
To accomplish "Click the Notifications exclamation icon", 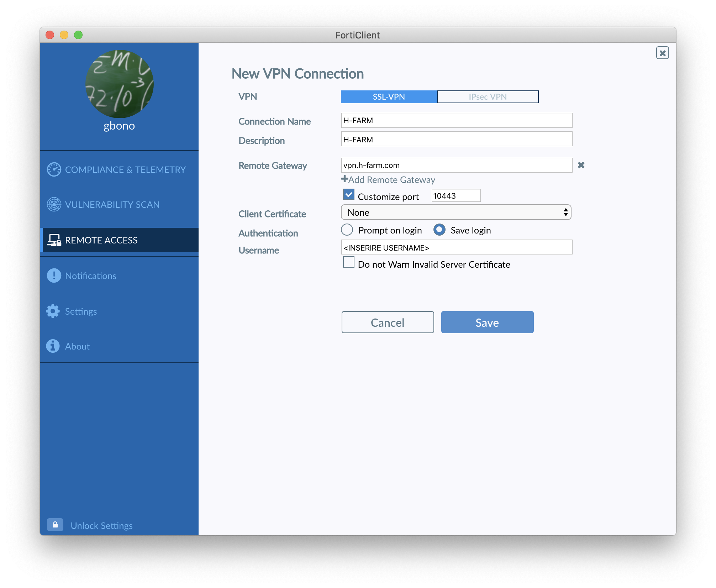I will (x=54, y=275).
